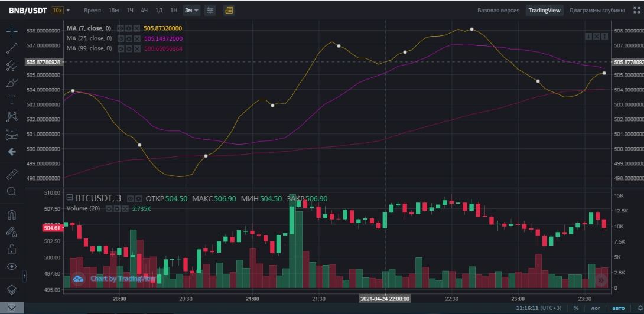This screenshot has width=644, height=314.
Task: Open the chart patterns tool
Action: click(12, 117)
